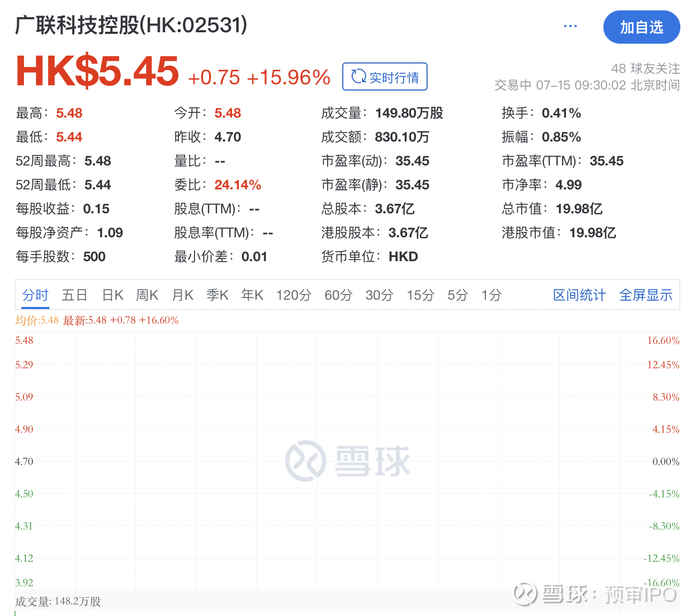The image size is (697, 616).
Task: Click the 成交量 value 149.80万股
Action: 409,113
